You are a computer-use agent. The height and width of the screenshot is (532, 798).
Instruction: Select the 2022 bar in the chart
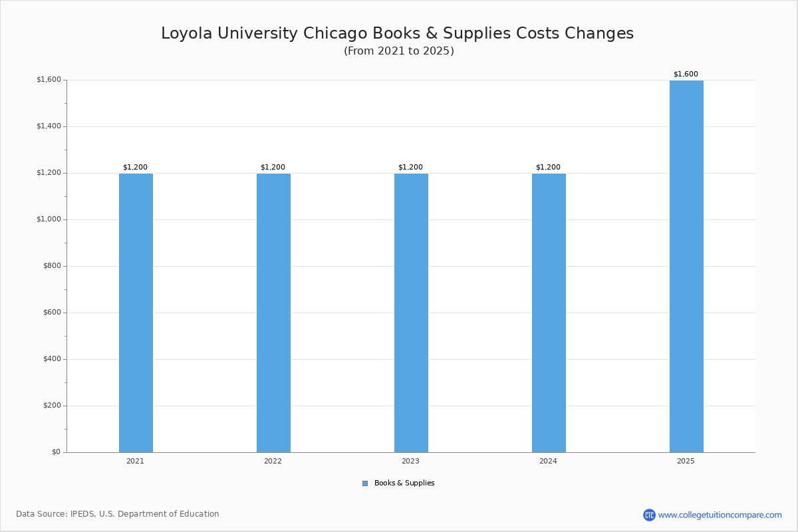tap(273, 313)
